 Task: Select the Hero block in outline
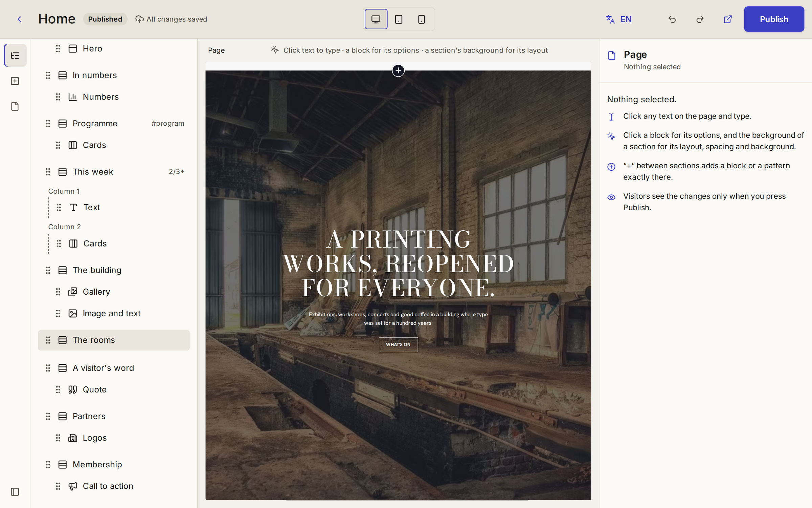tap(114, 49)
